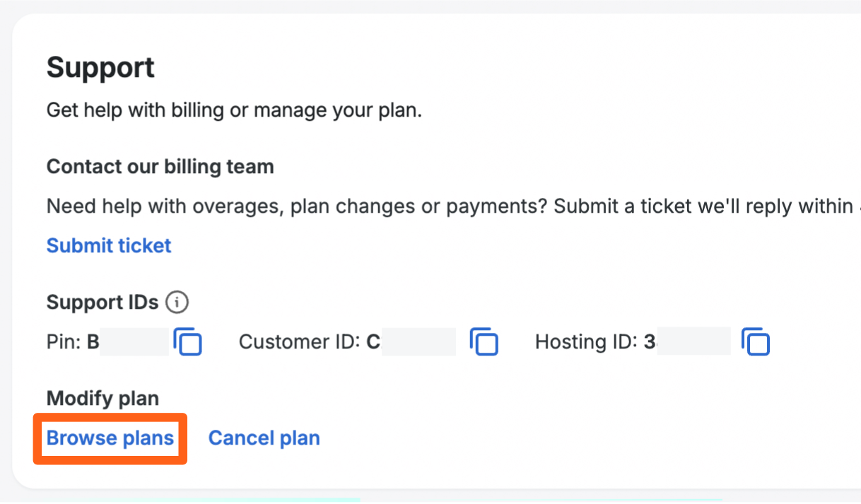Screen dimensions: 861x504
Task: Click the Customer ID label text
Action: [x=300, y=342]
